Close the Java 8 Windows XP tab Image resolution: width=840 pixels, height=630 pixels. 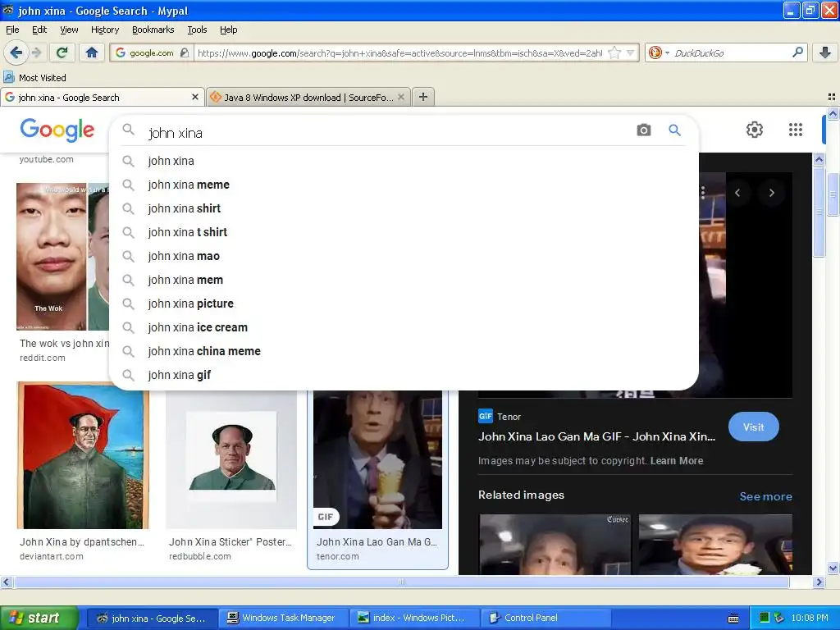coord(400,97)
